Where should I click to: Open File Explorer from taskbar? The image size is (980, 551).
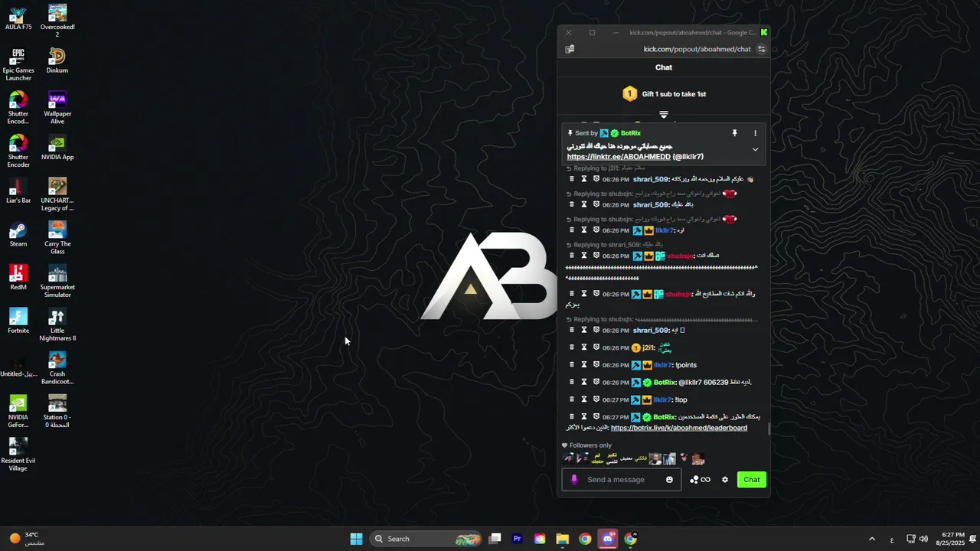(563, 539)
